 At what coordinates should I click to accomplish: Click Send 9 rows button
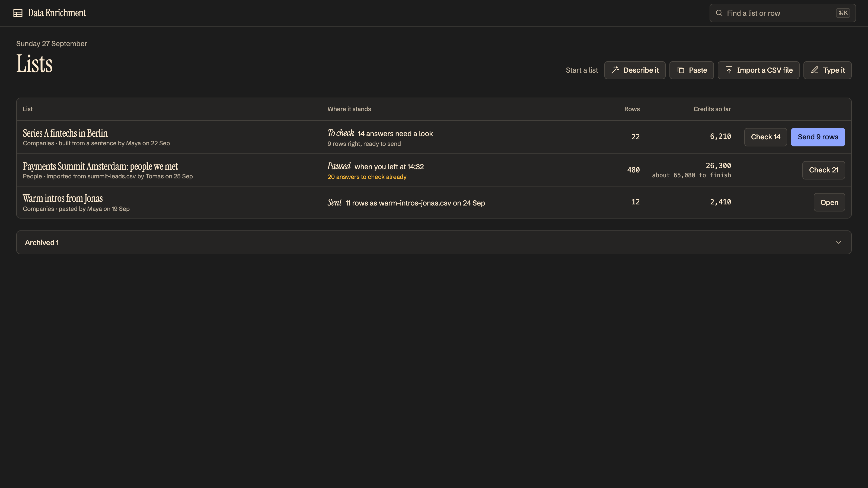click(x=818, y=137)
